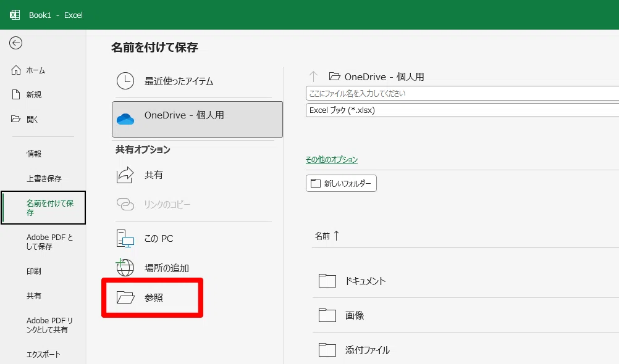
Task: Click the OneDrive - 個人用 path label
Action: click(384, 77)
